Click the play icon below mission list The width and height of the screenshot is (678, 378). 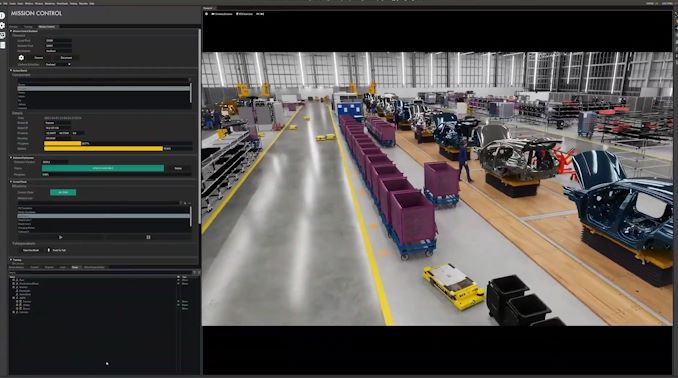point(61,237)
